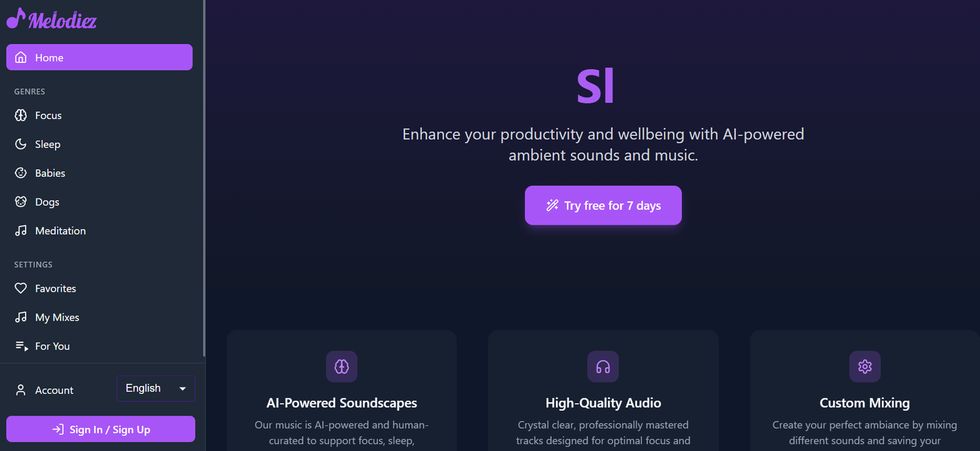Click the baby face icon for Babies
The image size is (980, 451).
[21, 173]
